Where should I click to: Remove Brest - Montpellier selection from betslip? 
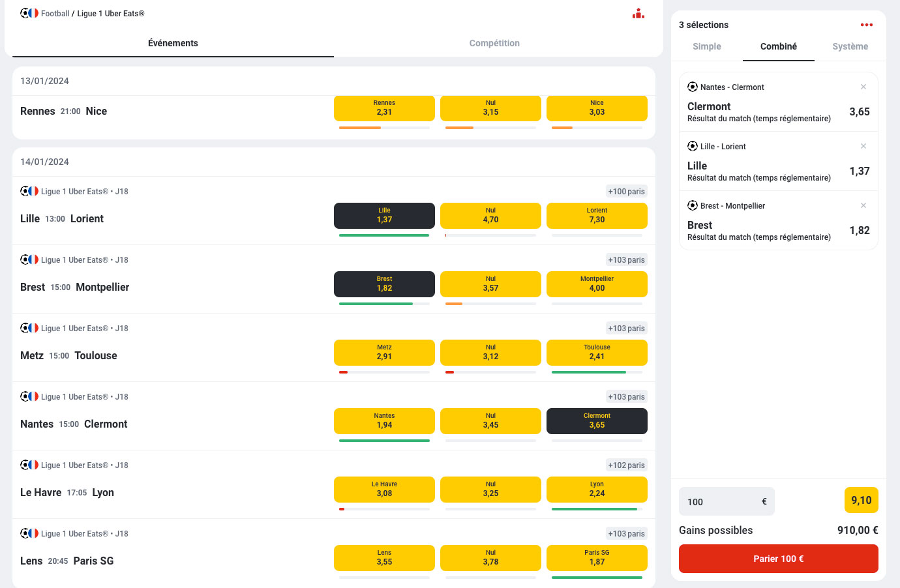[x=863, y=205]
